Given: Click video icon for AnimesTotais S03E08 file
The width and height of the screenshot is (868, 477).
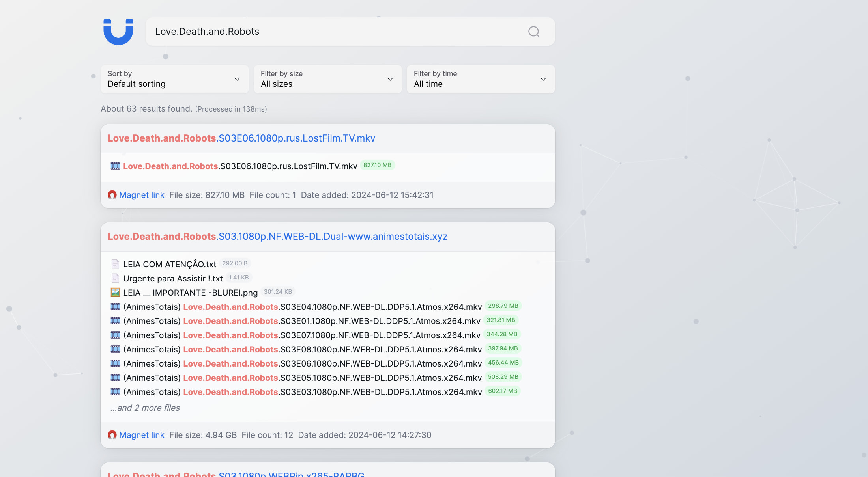Looking at the screenshot, I should 115,349.
